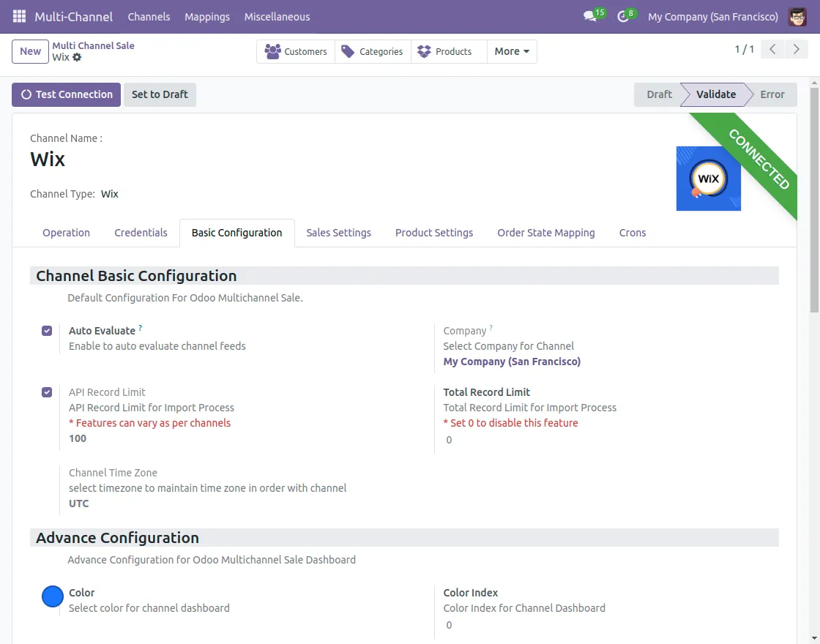Image resolution: width=820 pixels, height=644 pixels.
Task: Open the messages chat icon
Action: pyautogui.click(x=590, y=16)
